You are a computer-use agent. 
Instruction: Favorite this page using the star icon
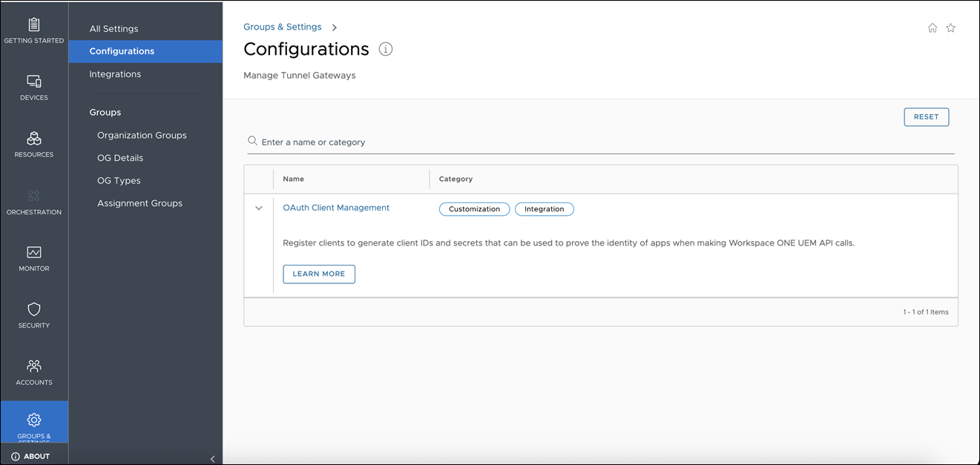[x=951, y=27]
